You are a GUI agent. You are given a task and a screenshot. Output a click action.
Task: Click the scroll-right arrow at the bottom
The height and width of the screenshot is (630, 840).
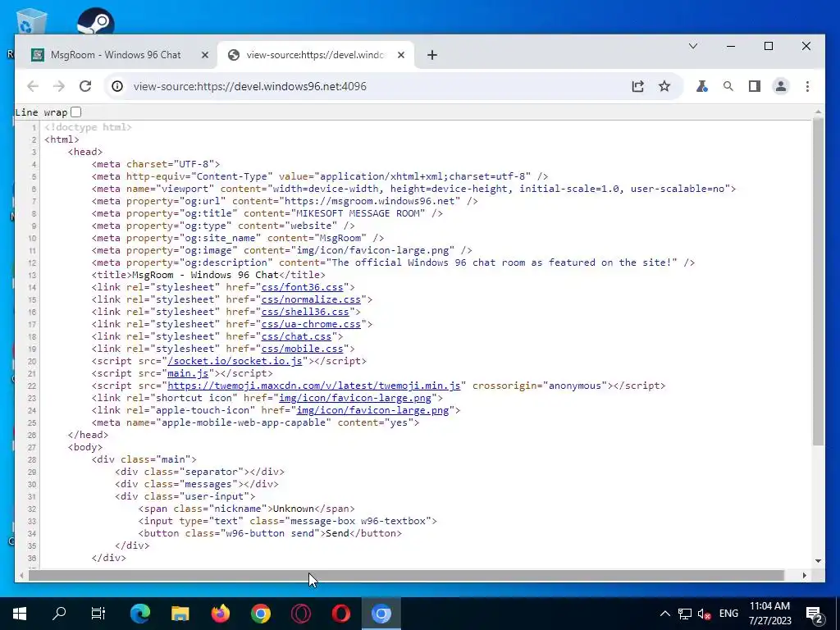click(x=804, y=575)
